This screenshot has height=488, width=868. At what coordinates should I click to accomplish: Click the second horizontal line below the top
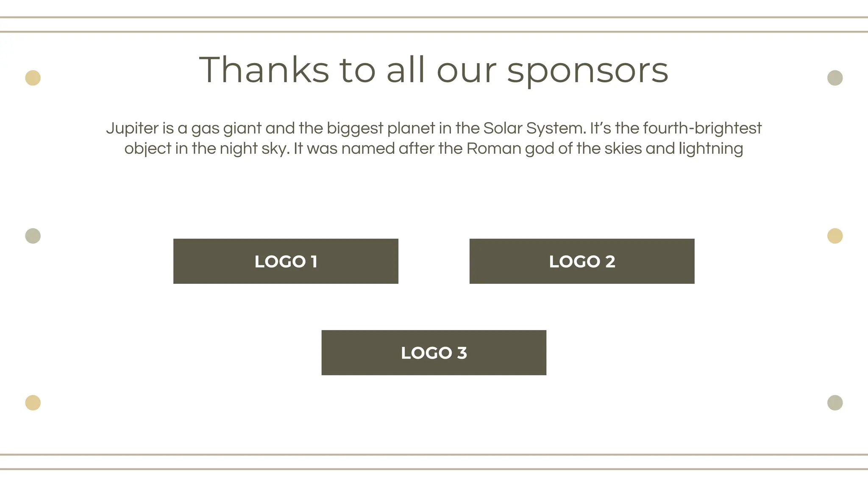(434, 32)
